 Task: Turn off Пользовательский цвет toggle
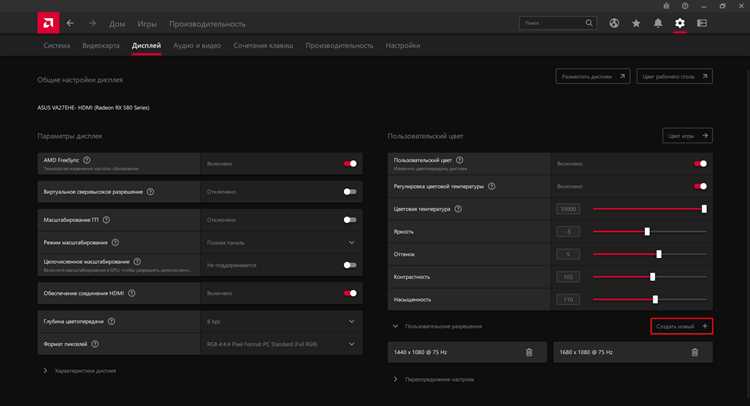coord(700,164)
